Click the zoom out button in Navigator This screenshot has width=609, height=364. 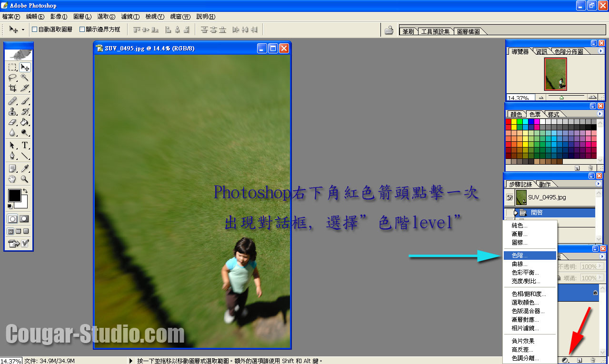(x=542, y=97)
